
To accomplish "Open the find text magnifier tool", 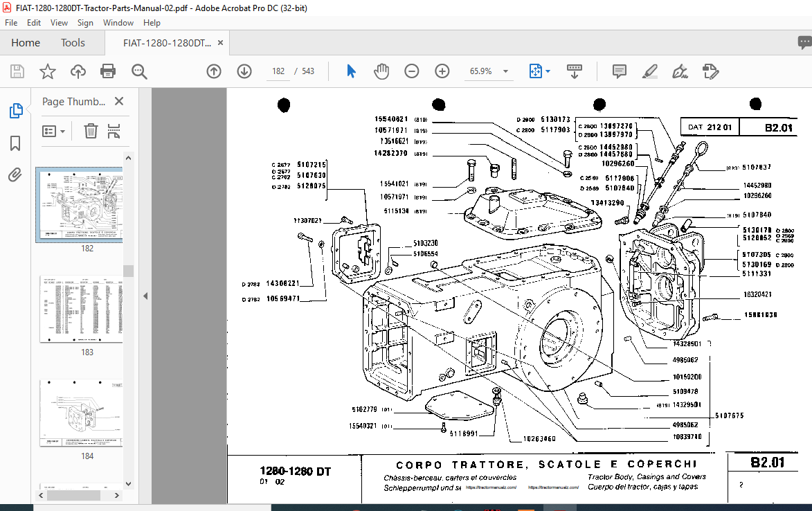I will [x=138, y=71].
